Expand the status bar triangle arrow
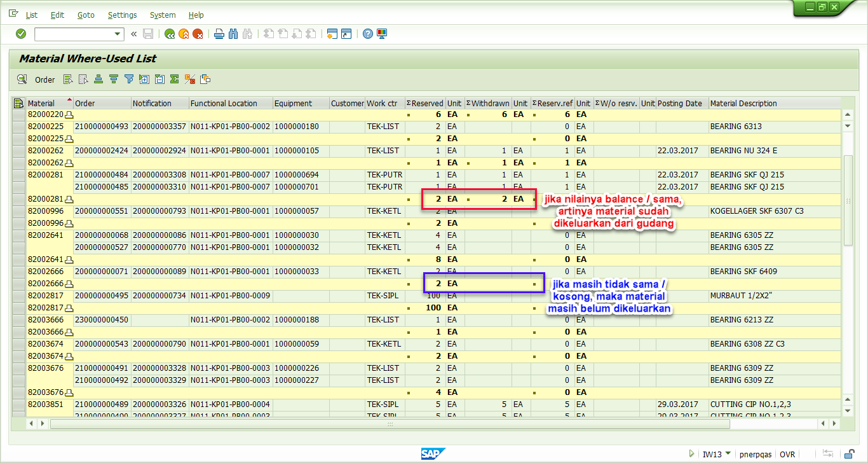The height and width of the screenshot is (463, 868). click(x=691, y=454)
